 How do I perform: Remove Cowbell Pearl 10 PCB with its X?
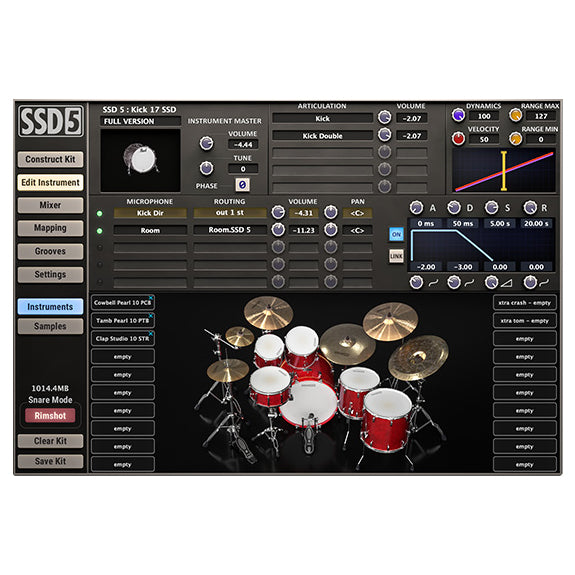tap(151, 297)
